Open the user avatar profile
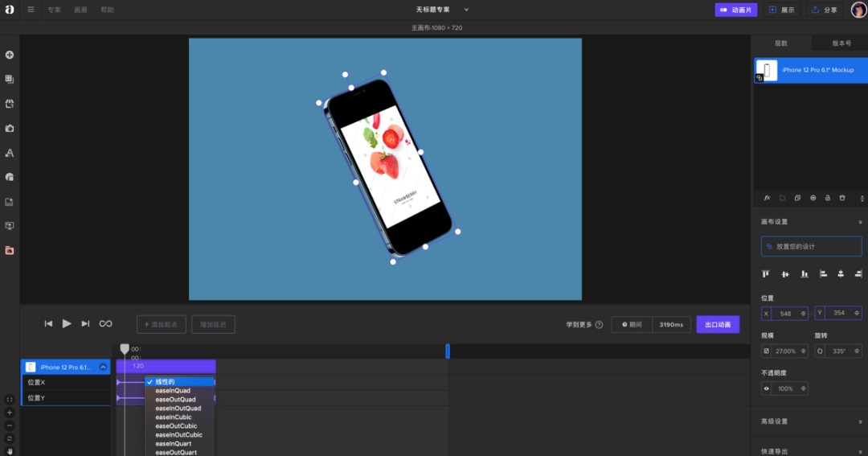 (858, 10)
